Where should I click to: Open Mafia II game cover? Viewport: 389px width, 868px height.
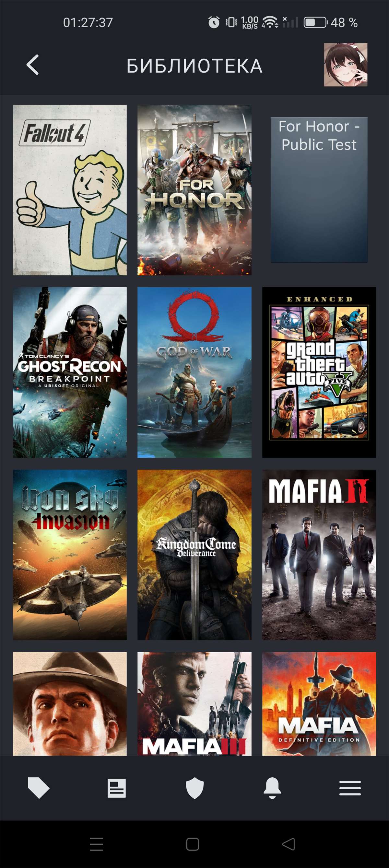click(319, 555)
